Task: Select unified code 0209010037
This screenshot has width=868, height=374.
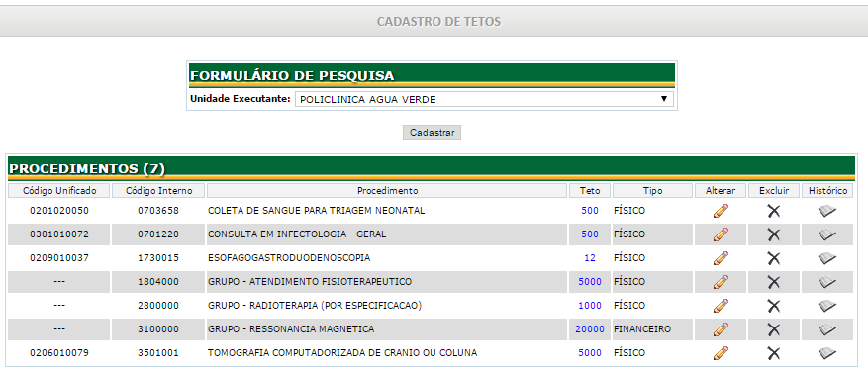Action: pyautogui.click(x=59, y=258)
